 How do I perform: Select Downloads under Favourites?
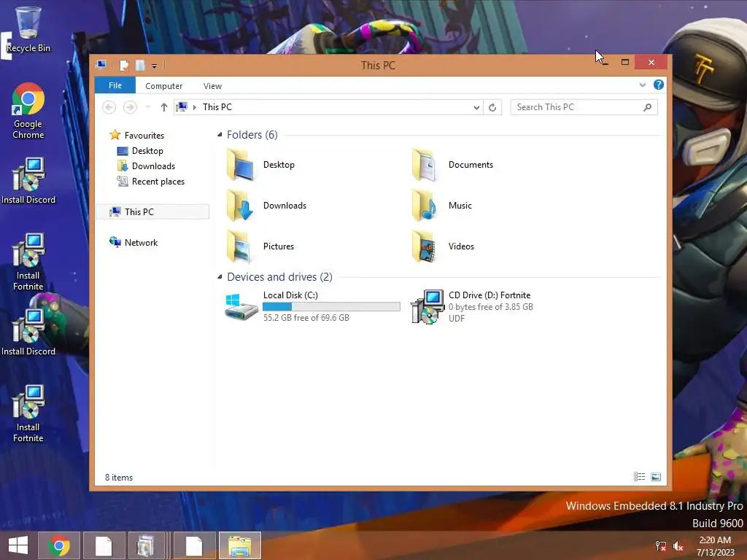146,166
